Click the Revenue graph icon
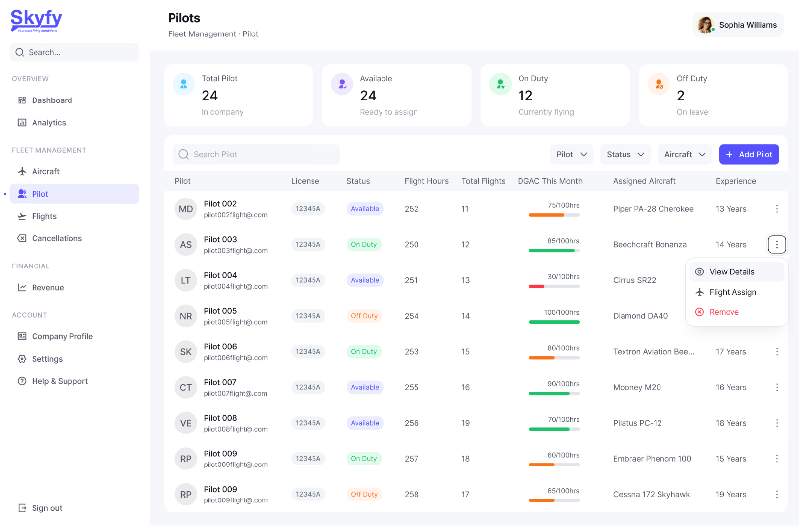This screenshot has height=532, width=799. coord(22,288)
